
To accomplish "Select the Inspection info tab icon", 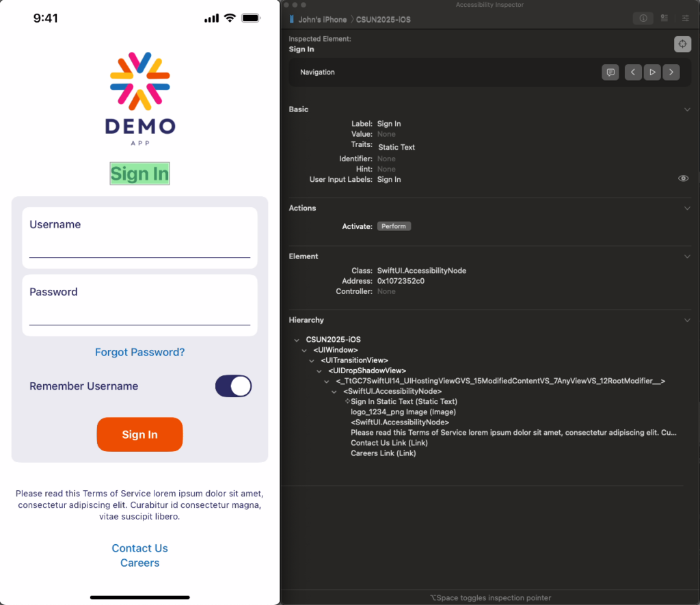I will click(643, 18).
